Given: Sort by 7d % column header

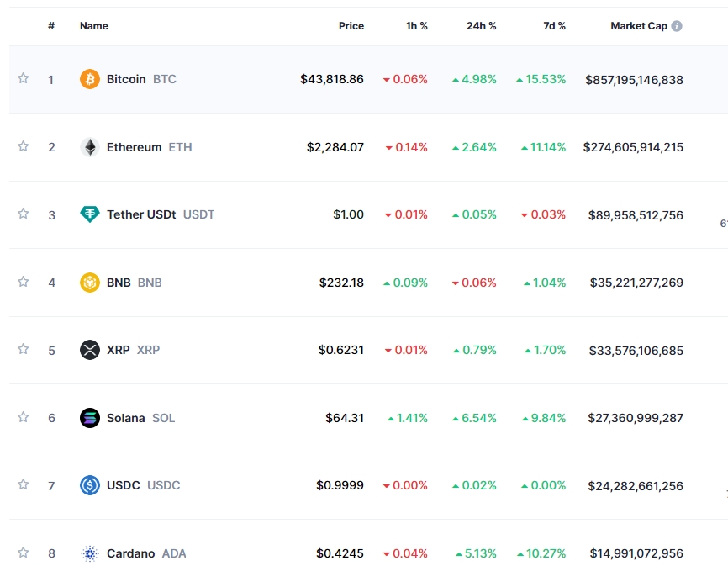Looking at the screenshot, I should pyautogui.click(x=554, y=26).
